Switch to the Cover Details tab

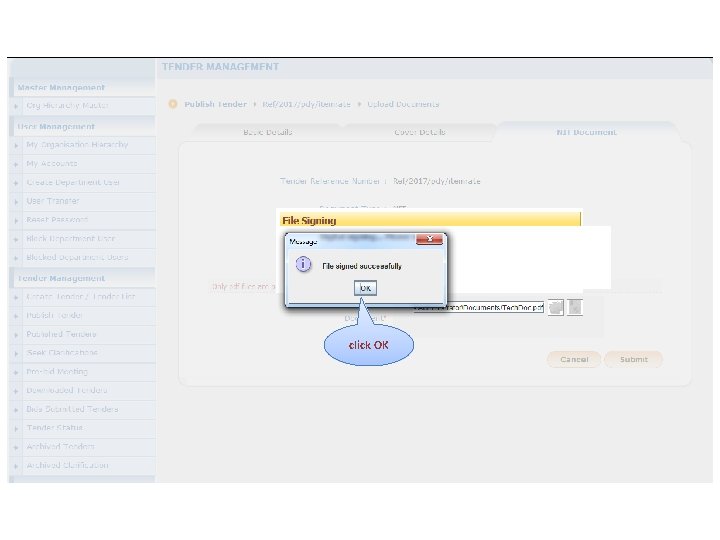click(x=420, y=132)
